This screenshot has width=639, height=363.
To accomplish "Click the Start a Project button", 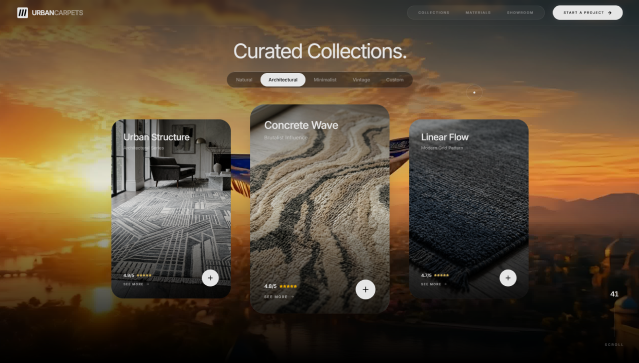I will point(588,13).
